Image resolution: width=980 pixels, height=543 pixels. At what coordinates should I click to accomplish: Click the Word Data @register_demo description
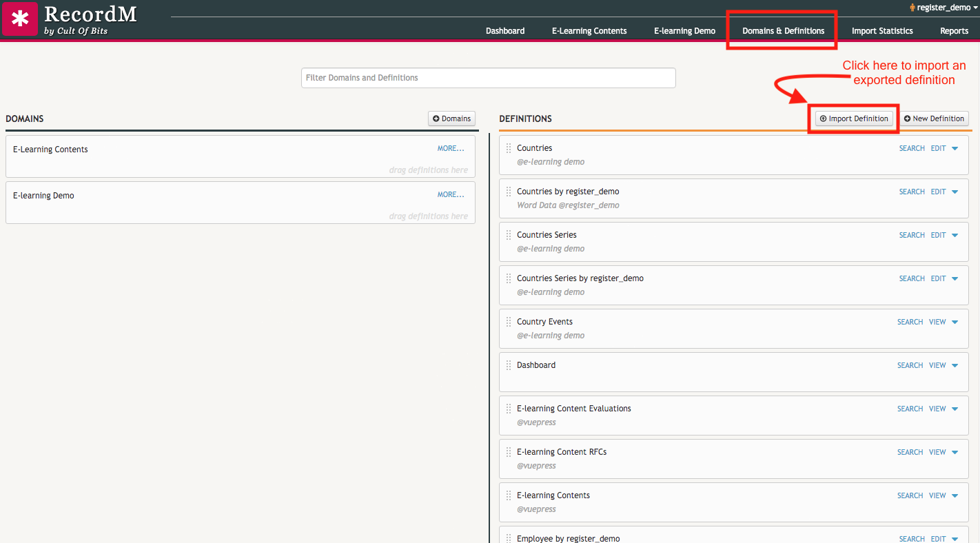pyautogui.click(x=568, y=205)
